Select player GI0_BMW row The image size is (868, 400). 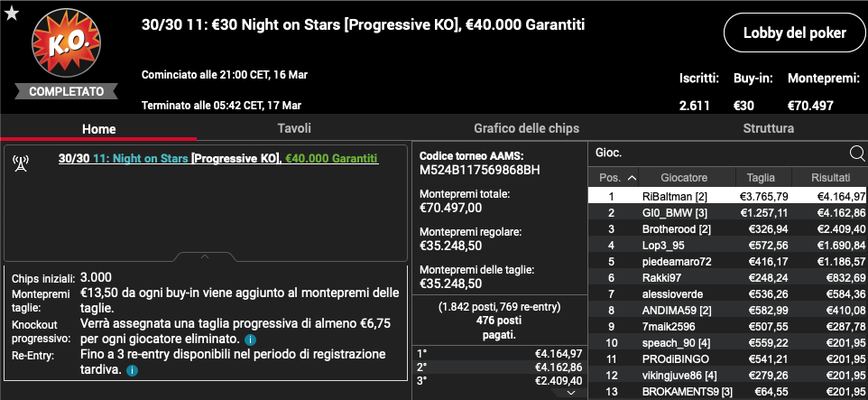[727, 213]
